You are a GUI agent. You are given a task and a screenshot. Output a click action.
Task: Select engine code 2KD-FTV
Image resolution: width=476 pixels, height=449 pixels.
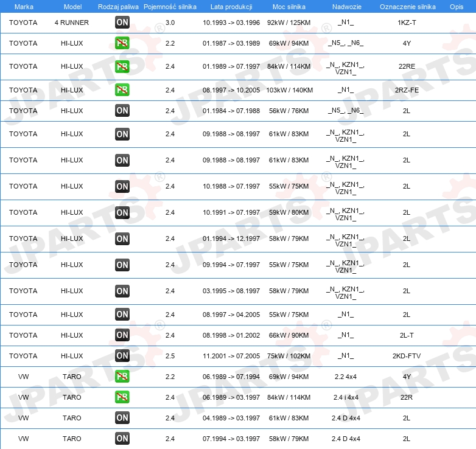tap(407, 356)
